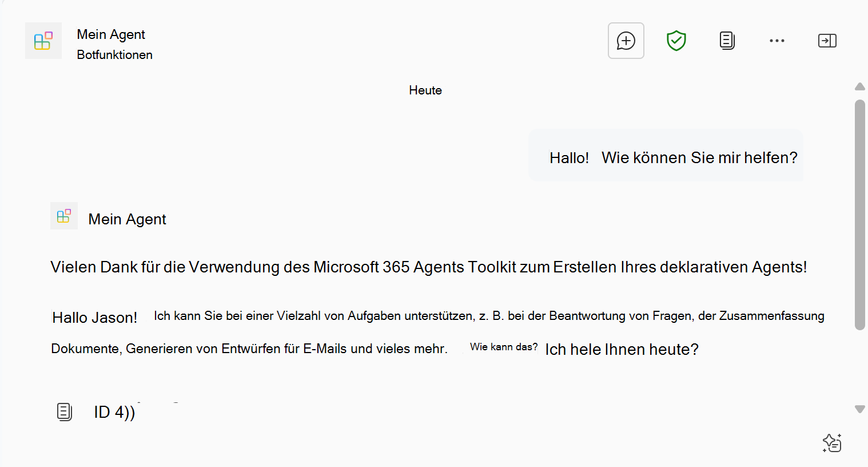Select the agent avatar beside its reply
Image resolution: width=868 pixels, height=467 pixels.
pyautogui.click(x=63, y=216)
